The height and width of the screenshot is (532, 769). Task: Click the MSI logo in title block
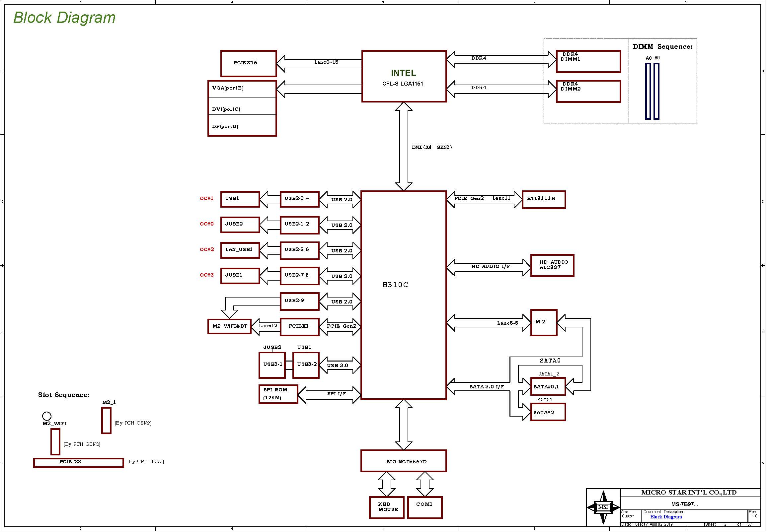point(603,507)
